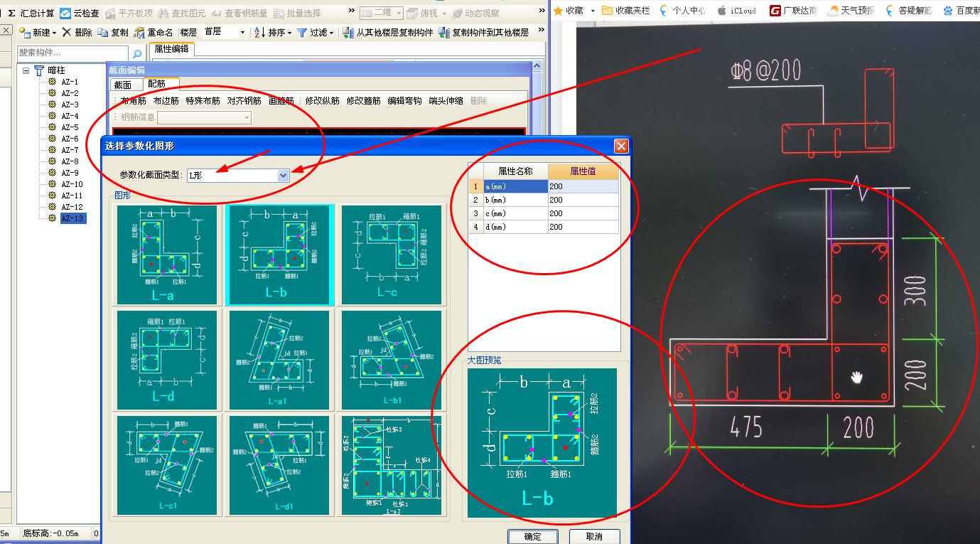This screenshot has height=544, width=980.
Task: Click 复制构件到其他楼层 icon
Action: [444, 32]
